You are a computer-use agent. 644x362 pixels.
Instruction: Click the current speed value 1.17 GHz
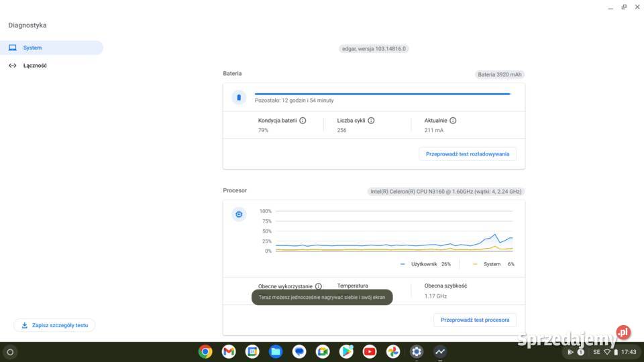pos(435,296)
